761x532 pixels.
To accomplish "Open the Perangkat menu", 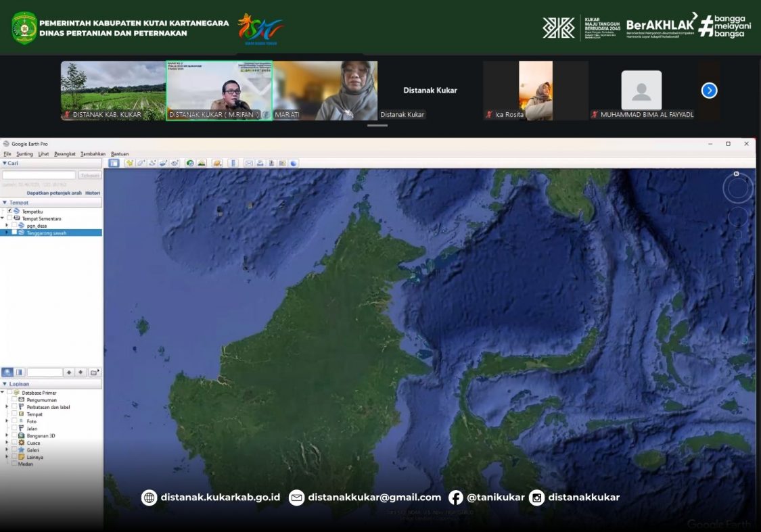I will click(65, 154).
